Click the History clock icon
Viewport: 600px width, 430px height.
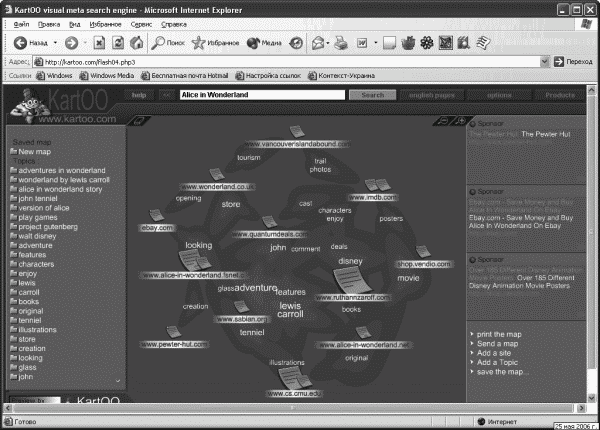[296, 43]
